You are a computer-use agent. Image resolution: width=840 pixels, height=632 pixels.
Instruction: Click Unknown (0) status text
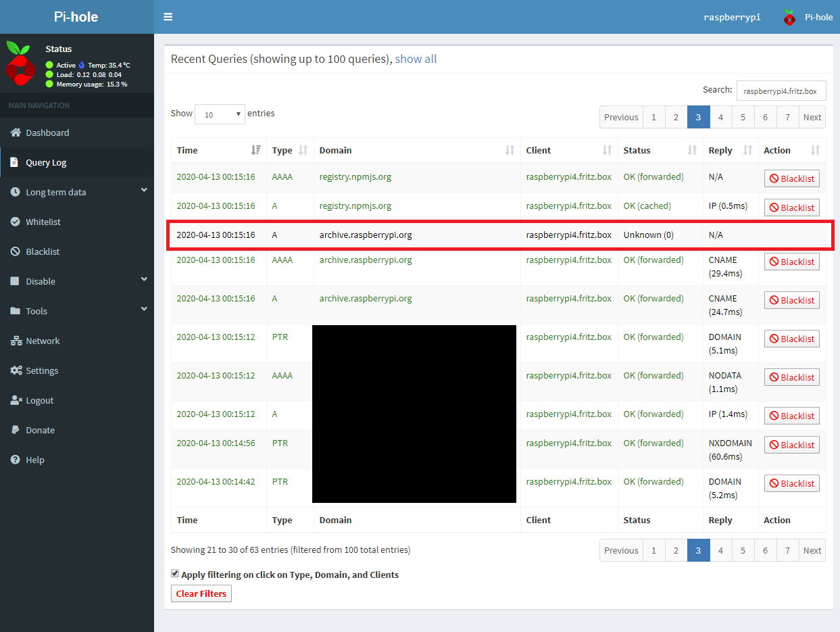tap(649, 235)
